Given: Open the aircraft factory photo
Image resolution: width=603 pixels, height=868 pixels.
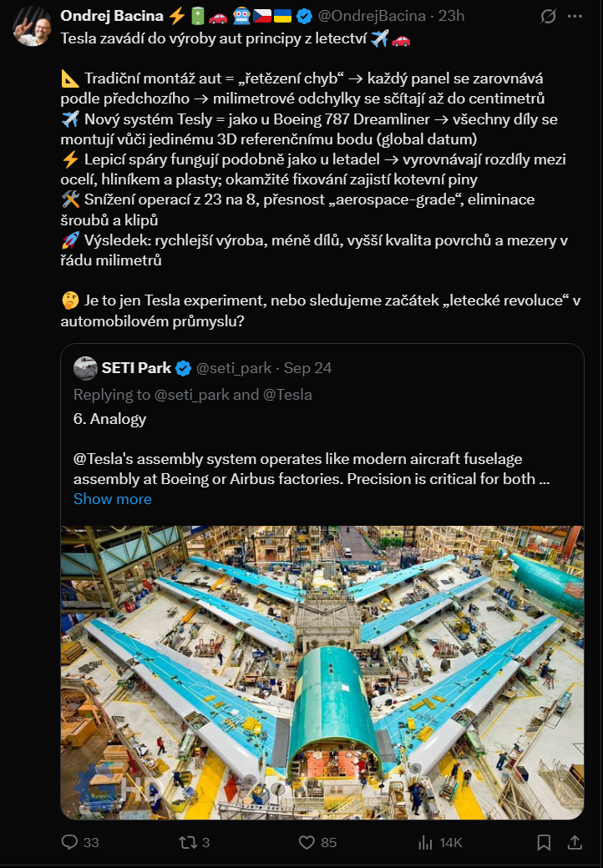Looking at the screenshot, I should (x=322, y=672).
